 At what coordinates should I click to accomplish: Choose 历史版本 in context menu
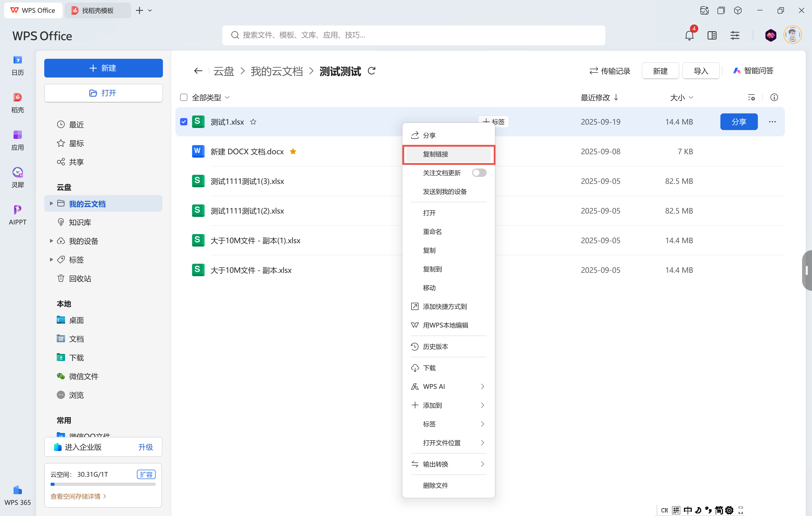(x=435, y=346)
